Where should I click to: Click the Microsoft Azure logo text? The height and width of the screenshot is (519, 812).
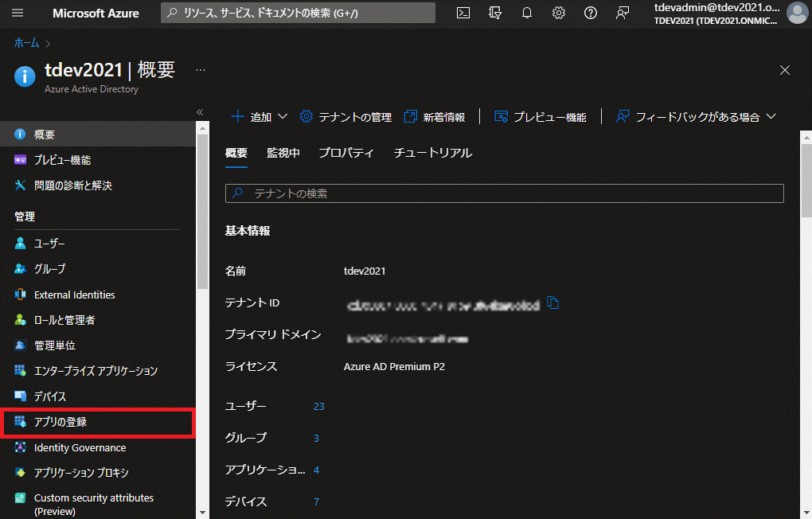pyautogui.click(x=96, y=14)
